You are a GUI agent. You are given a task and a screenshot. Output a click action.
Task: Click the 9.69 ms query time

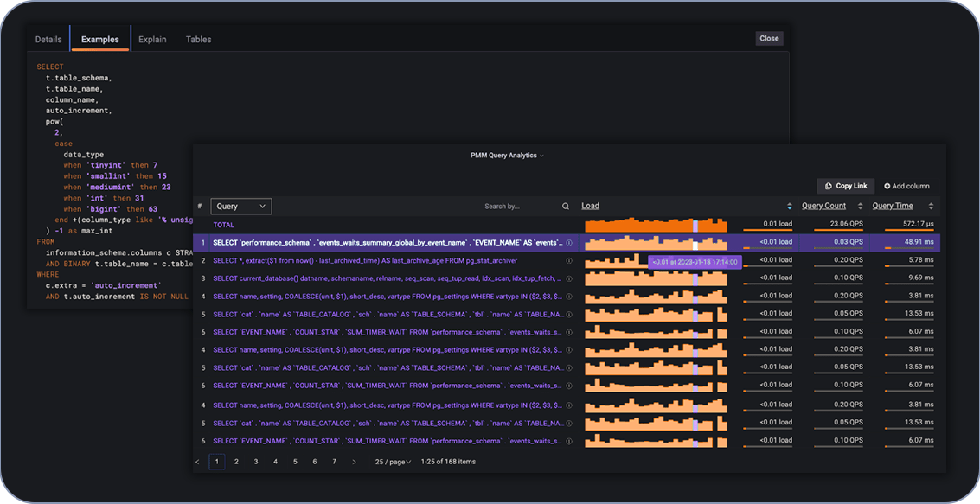tap(921, 278)
